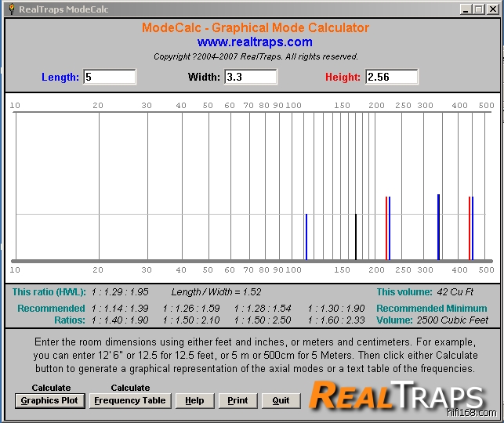Click the red mode line near 220 Hz
This screenshot has height=423, width=504.
(x=386, y=227)
